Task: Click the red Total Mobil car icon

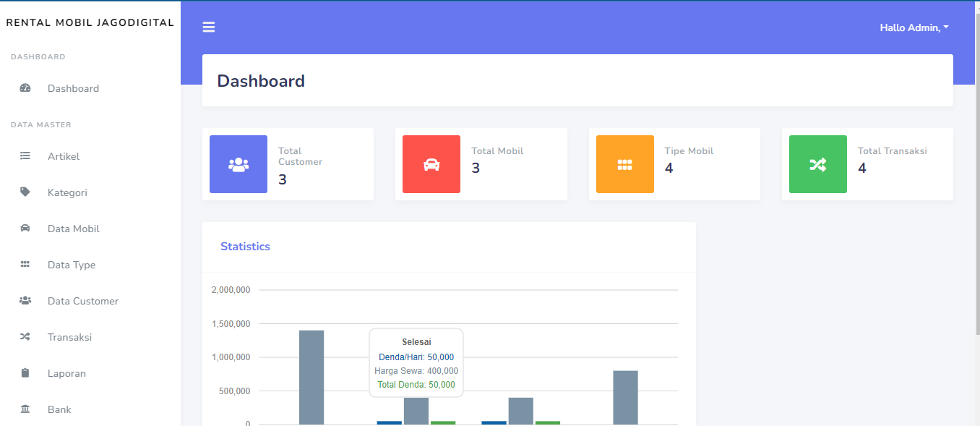Action: tap(431, 164)
